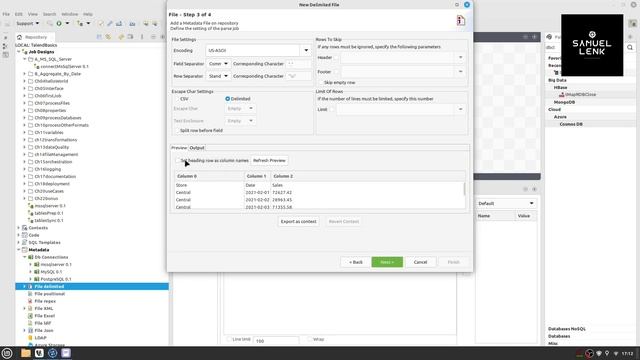Image resolution: width=640 pixels, height=360 pixels.
Task: Click the wizard file info icon in dialog header
Action: tap(461, 20)
